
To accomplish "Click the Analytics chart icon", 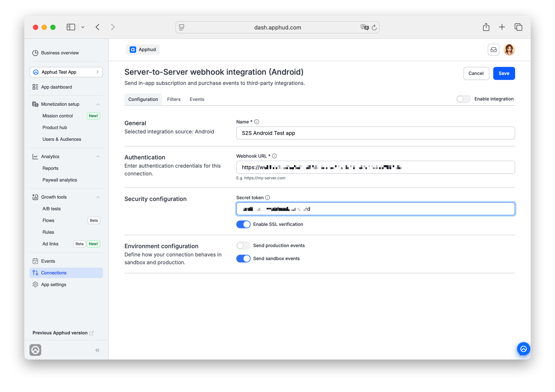I will [35, 157].
